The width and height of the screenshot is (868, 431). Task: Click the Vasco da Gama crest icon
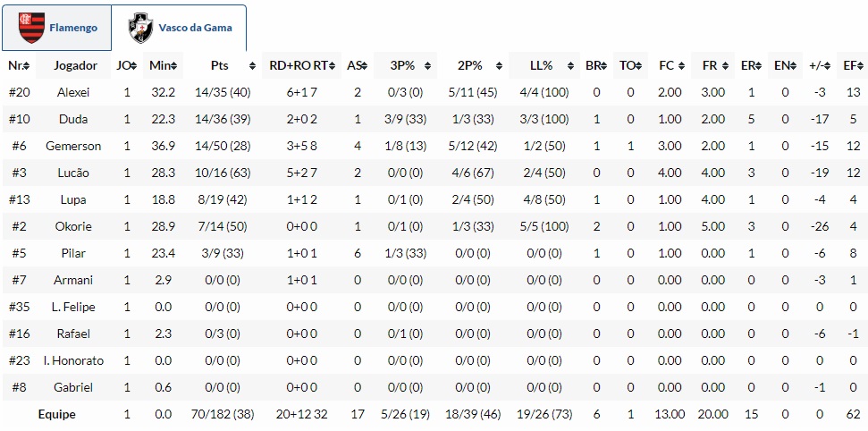[140, 28]
